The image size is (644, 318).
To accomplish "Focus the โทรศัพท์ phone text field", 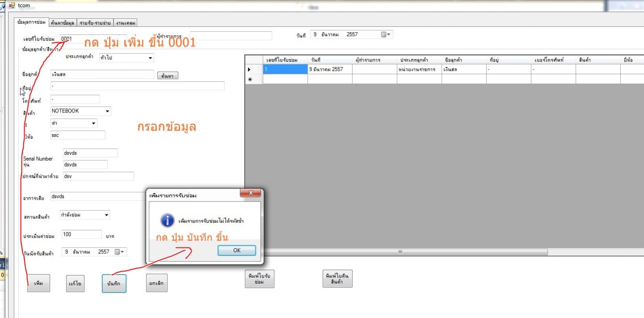I will tap(75, 99).
